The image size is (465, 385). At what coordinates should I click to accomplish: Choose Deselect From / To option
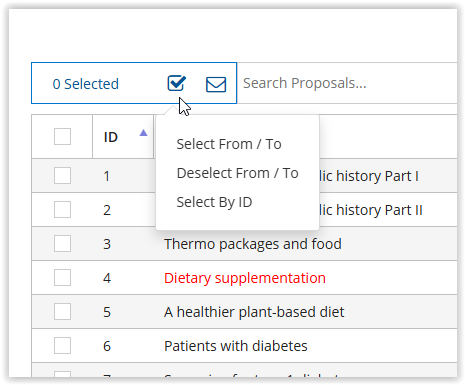tap(238, 173)
